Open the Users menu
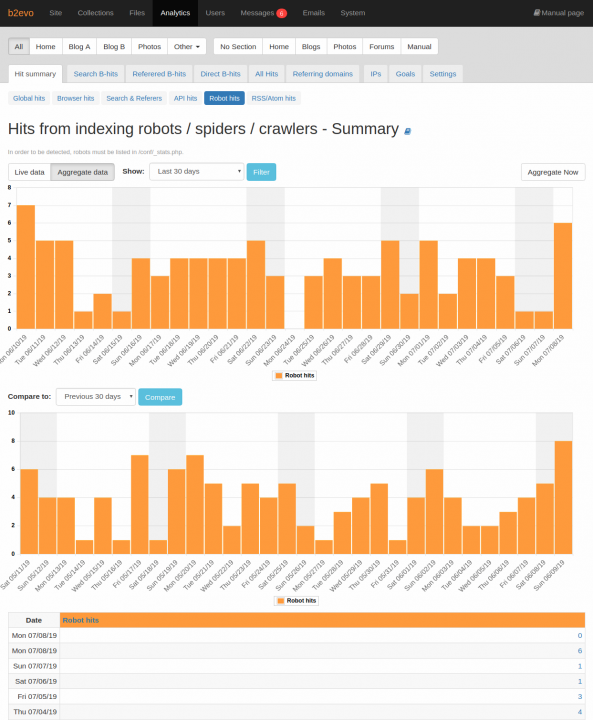The width and height of the screenshot is (593, 720). (x=215, y=13)
